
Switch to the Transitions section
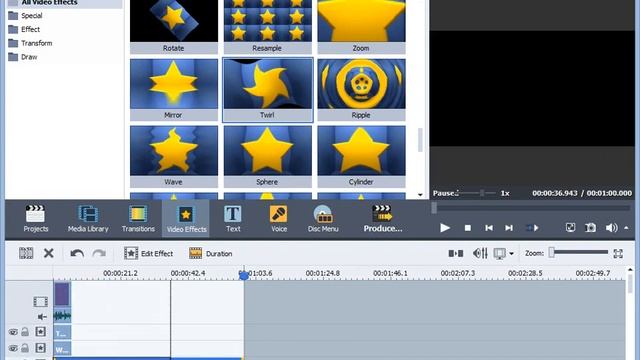138,219
